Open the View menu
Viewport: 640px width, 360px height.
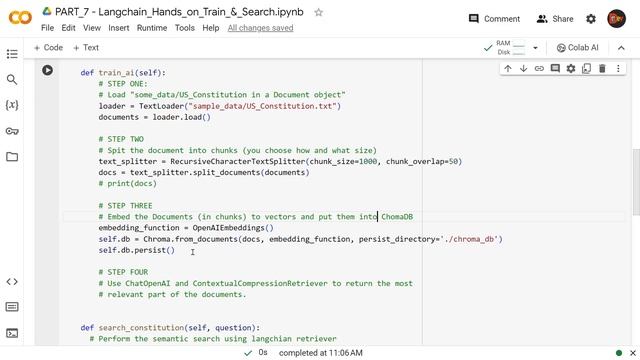(x=92, y=28)
